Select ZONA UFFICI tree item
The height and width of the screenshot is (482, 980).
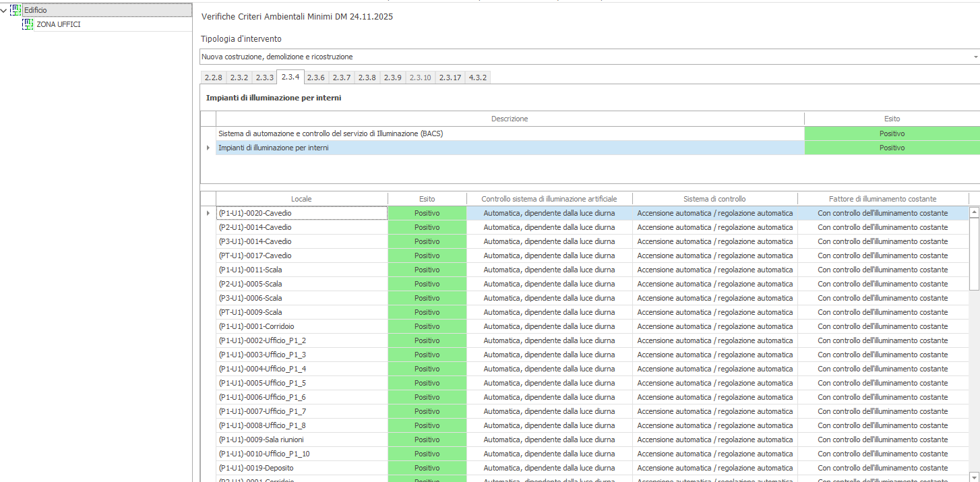click(59, 24)
